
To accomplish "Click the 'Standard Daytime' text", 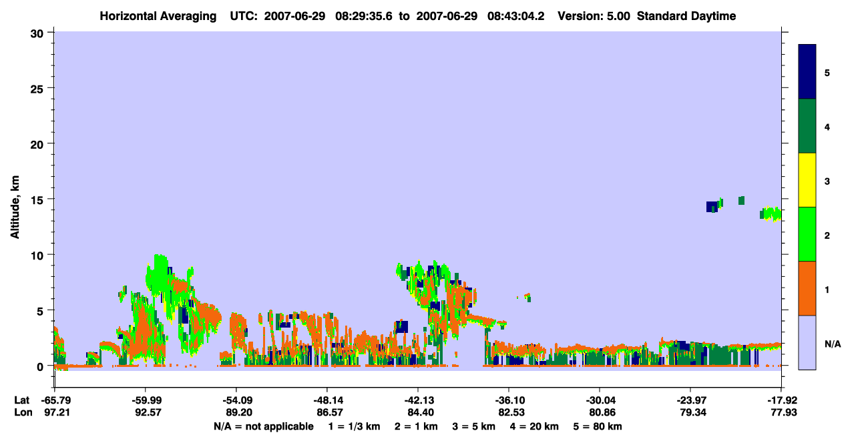I will [686, 16].
